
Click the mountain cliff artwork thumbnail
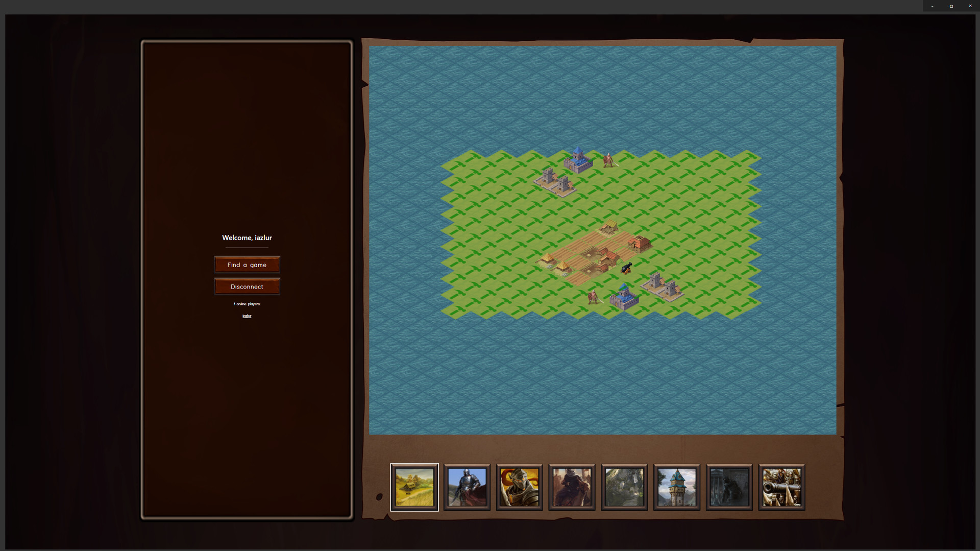point(624,487)
